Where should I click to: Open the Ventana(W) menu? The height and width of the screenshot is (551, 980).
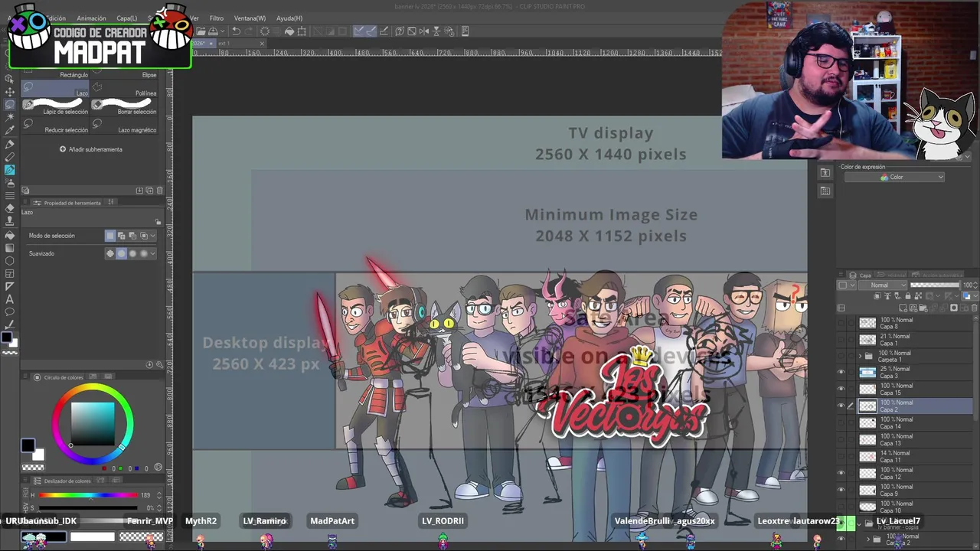[x=250, y=18]
